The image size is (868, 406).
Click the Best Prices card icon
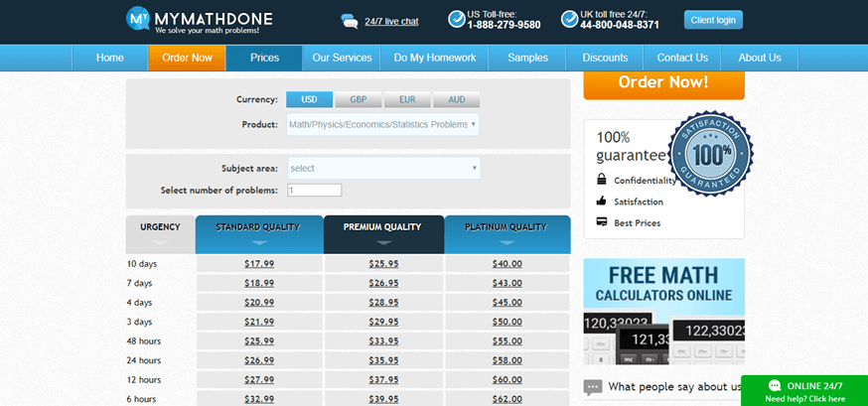tap(601, 222)
